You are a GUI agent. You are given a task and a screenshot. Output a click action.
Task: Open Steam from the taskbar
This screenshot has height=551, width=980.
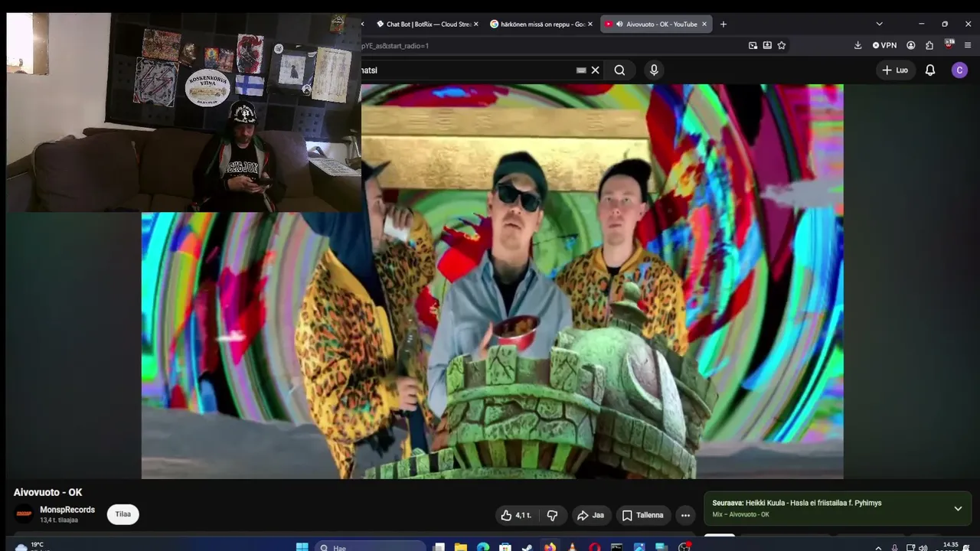pyautogui.click(x=528, y=547)
